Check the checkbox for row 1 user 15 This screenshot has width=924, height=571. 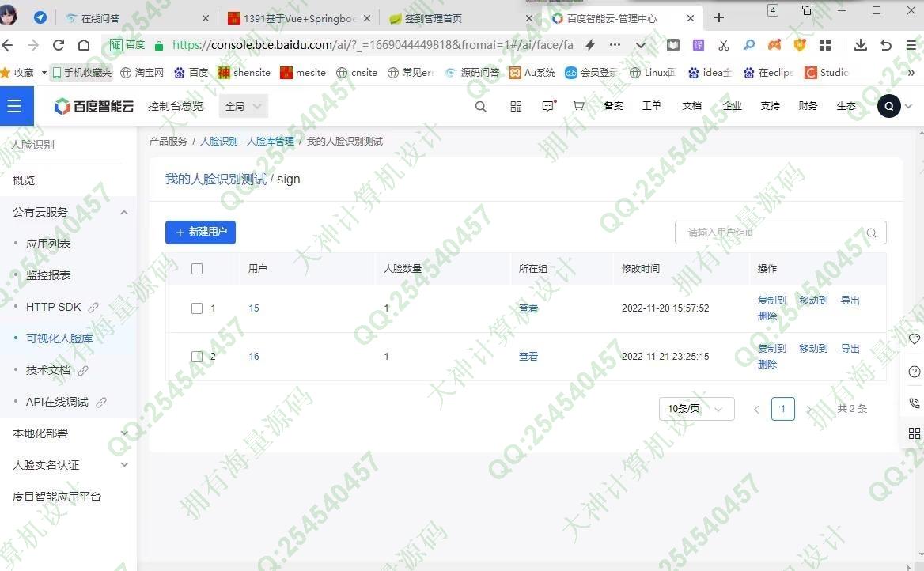pos(197,308)
